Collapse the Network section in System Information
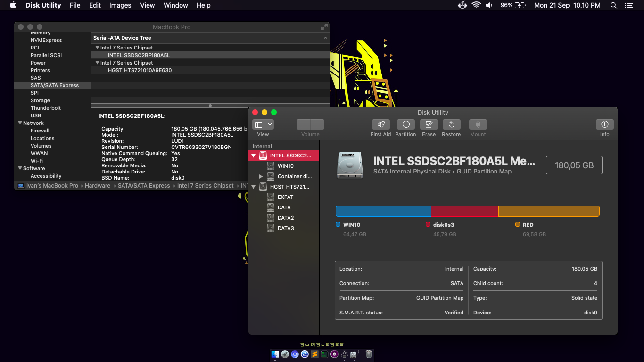 20,123
